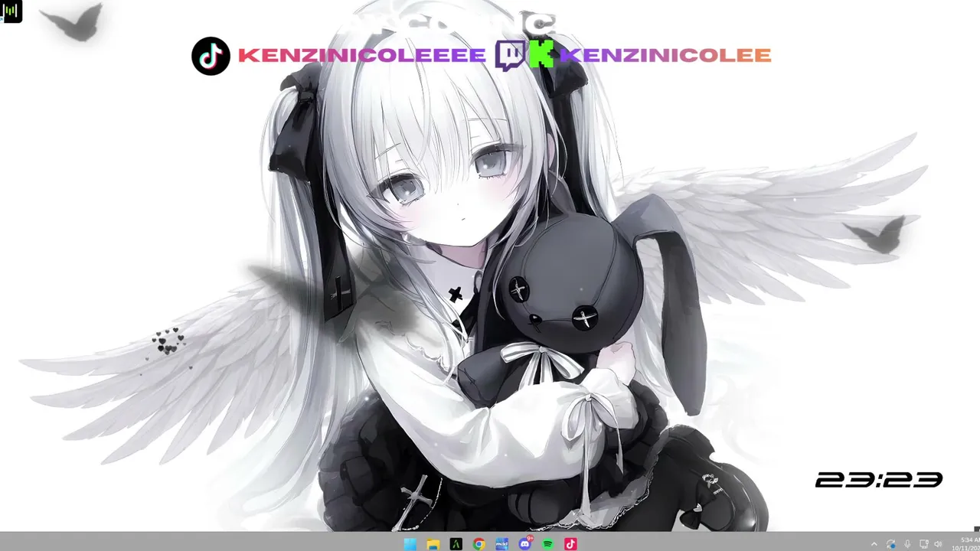Screen dimensions: 980x551
Task: Click the microphone tray icon
Action: pos(907,544)
